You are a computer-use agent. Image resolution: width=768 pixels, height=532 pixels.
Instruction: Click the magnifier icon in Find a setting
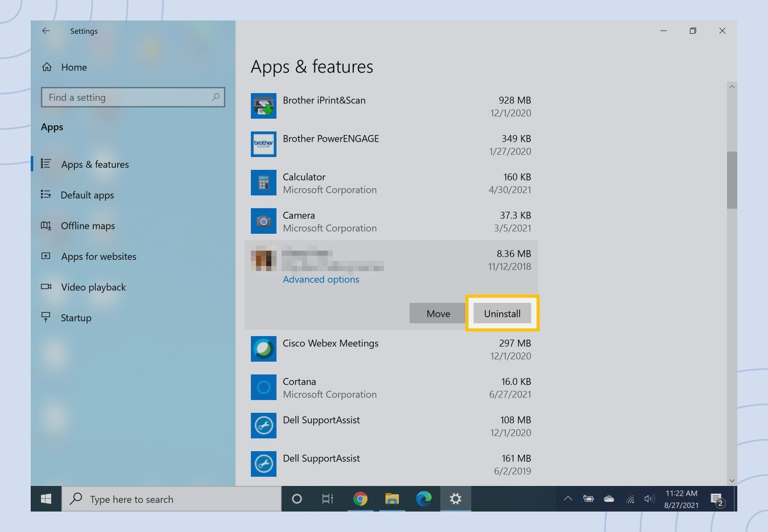pos(216,97)
